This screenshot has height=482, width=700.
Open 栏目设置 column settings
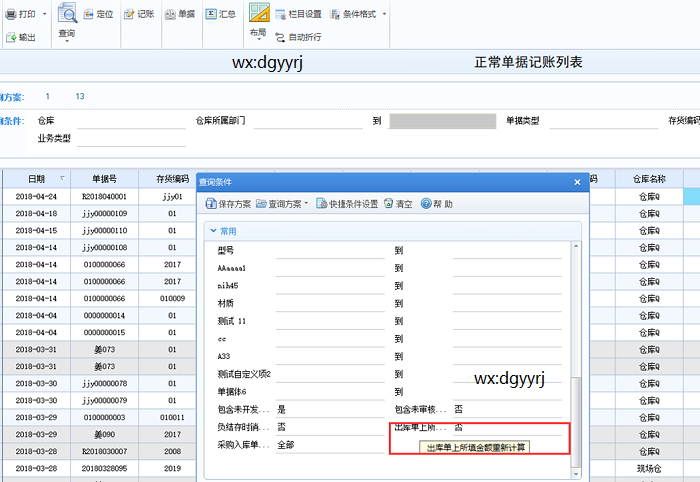(298, 14)
